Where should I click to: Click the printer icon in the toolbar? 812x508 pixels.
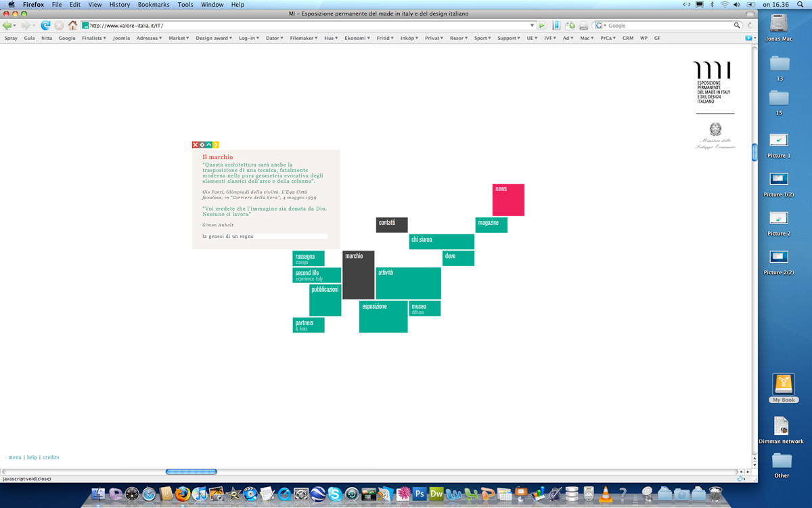pos(583,26)
